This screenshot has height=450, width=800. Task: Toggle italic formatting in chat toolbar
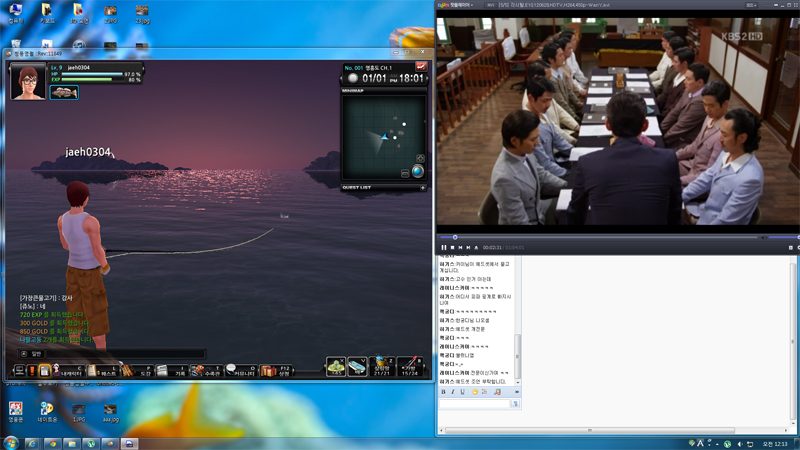click(453, 392)
